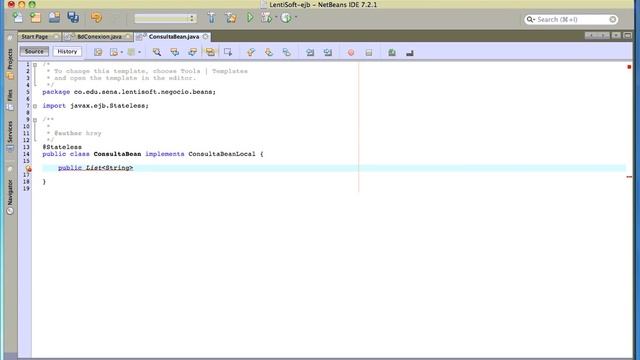Click the New Project toolbar icon

(36, 18)
